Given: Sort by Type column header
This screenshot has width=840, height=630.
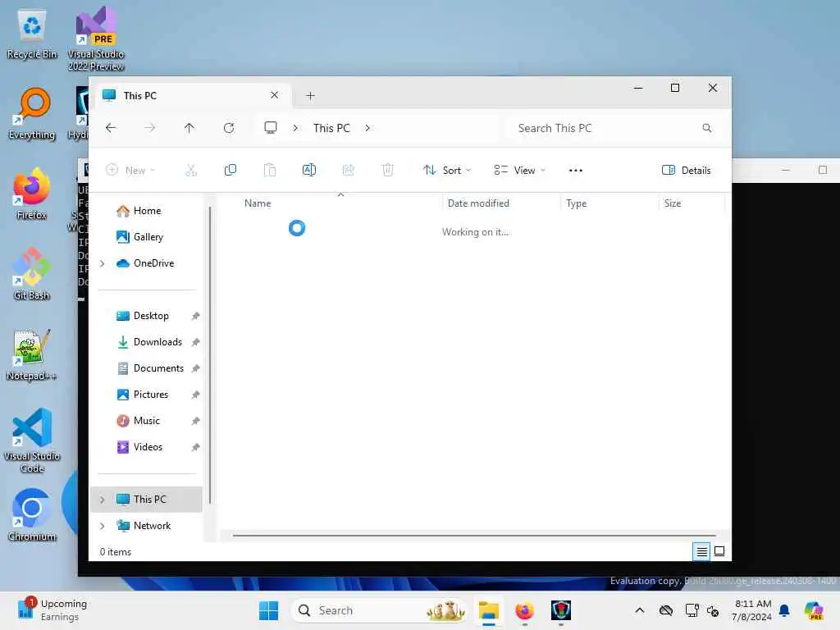Looking at the screenshot, I should tap(577, 203).
